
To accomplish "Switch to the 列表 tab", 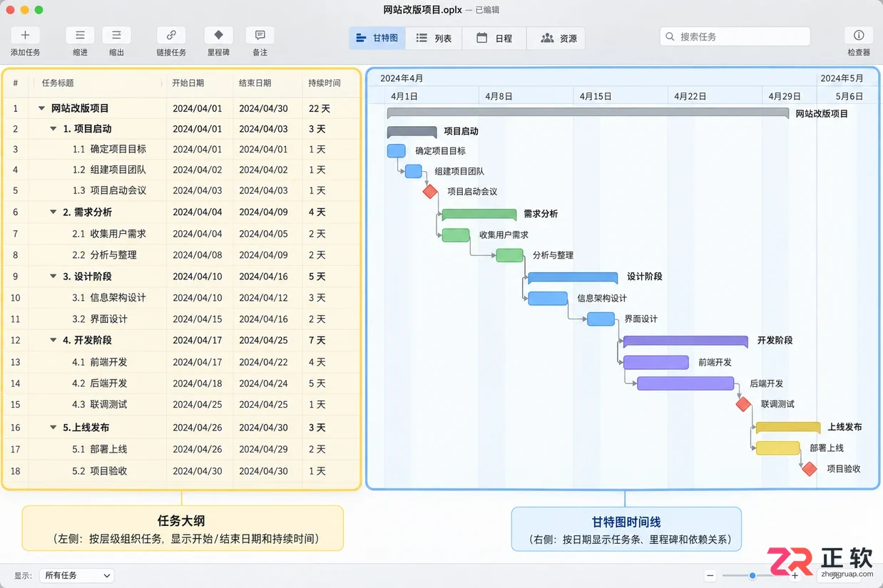I will pyautogui.click(x=434, y=38).
